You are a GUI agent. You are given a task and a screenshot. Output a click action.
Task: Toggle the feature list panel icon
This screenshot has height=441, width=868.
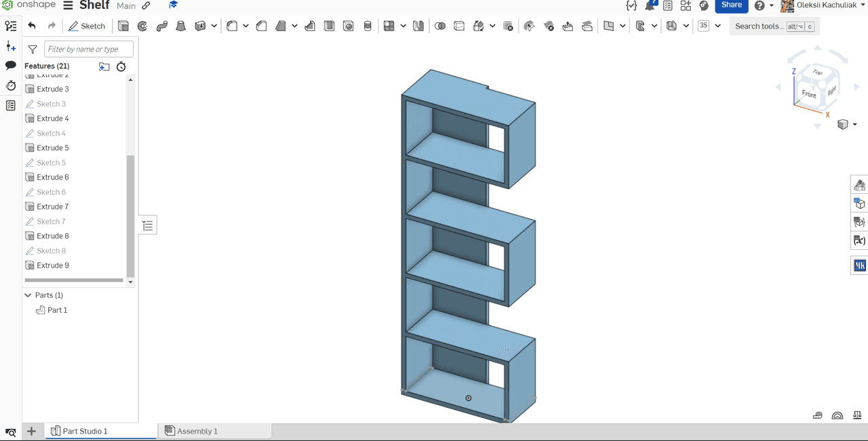pos(11,26)
